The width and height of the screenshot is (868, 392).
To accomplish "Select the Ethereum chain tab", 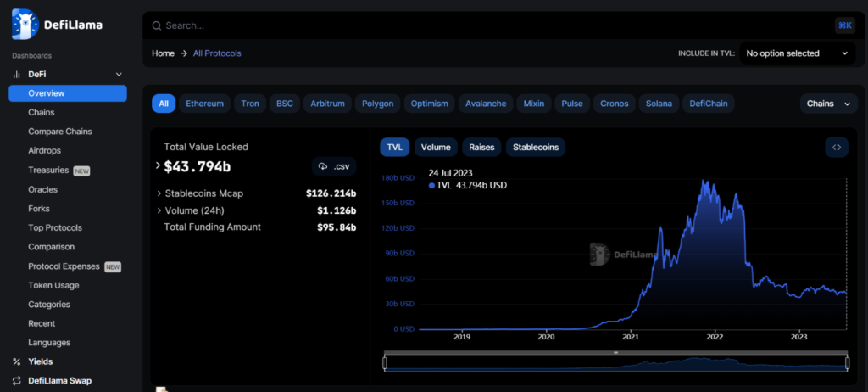I will pyautogui.click(x=204, y=104).
